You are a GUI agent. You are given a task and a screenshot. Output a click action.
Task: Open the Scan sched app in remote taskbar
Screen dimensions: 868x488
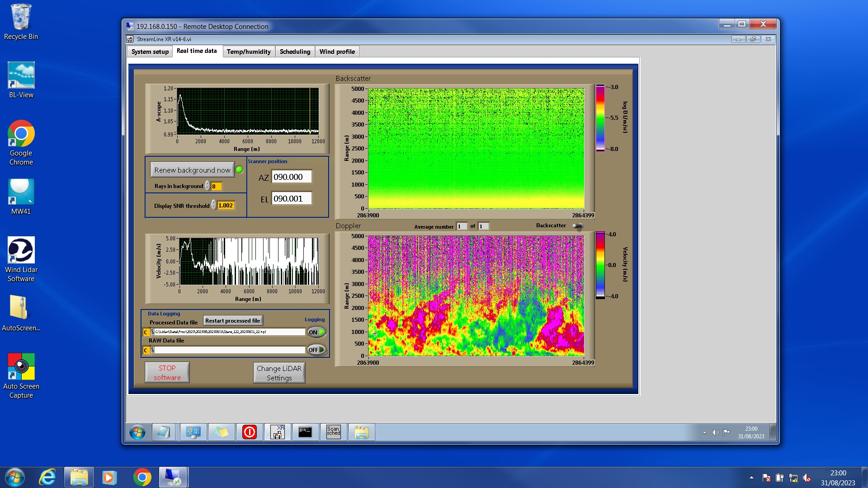click(x=334, y=432)
